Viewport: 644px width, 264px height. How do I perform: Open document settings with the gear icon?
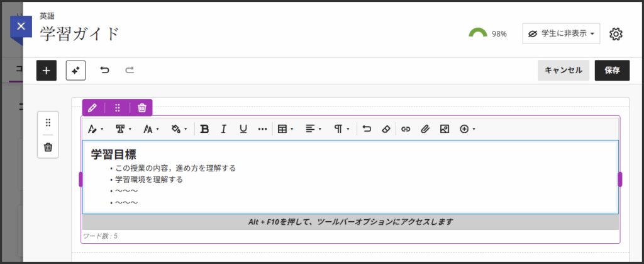616,34
